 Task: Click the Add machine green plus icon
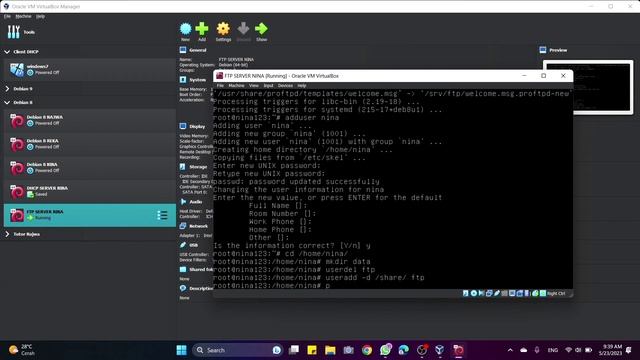[202, 29]
